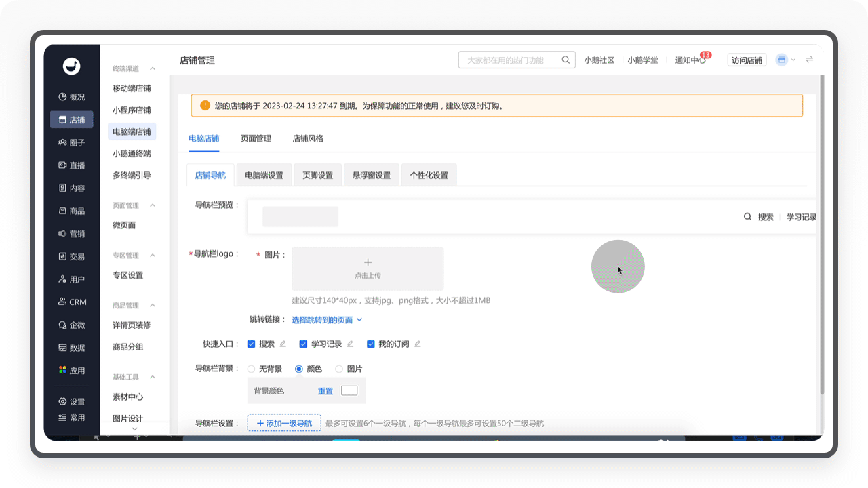Open 用户 in the left sidebar
868x488 pixels.
click(72, 279)
